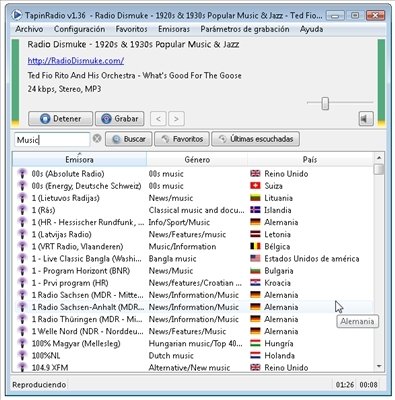Go to next station with > button
The height and width of the screenshot is (400, 395).
click(x=176, y=119)
